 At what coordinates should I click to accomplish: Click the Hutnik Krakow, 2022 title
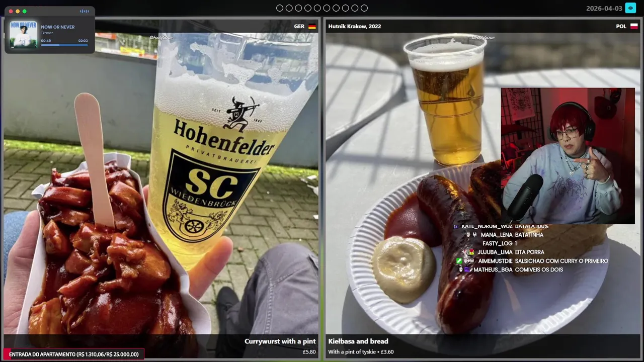pos(355,26)
